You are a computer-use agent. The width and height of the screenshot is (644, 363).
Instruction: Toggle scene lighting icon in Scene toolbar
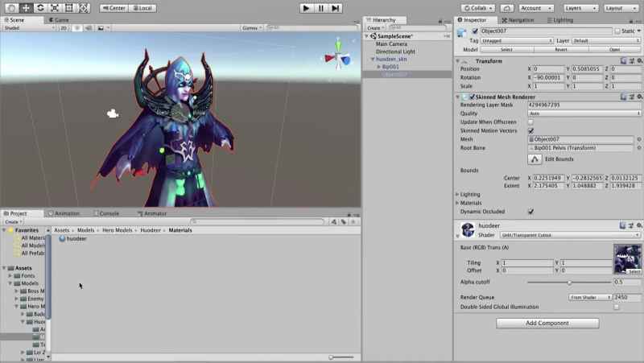tap(76, 28)
